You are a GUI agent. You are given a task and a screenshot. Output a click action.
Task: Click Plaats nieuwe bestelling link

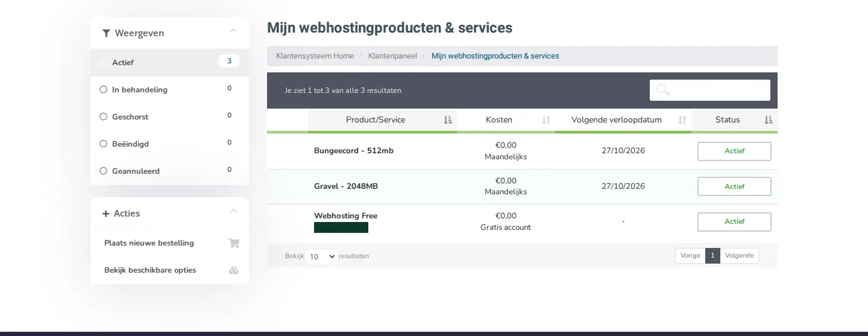(x=149, y=243)
